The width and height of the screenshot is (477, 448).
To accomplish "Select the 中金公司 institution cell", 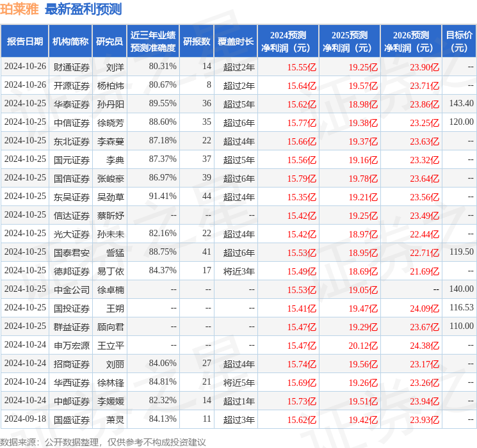I will (x=72, y=290).
